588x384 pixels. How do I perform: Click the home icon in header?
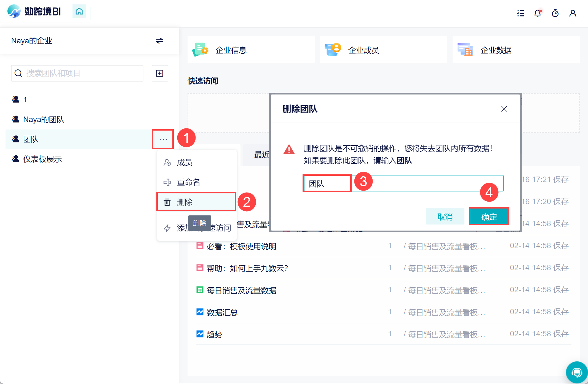coord(79,11)
